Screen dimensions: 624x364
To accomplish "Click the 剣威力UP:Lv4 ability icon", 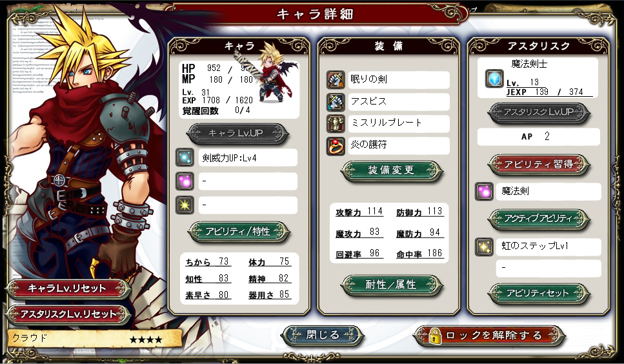I will coord(185,157).
